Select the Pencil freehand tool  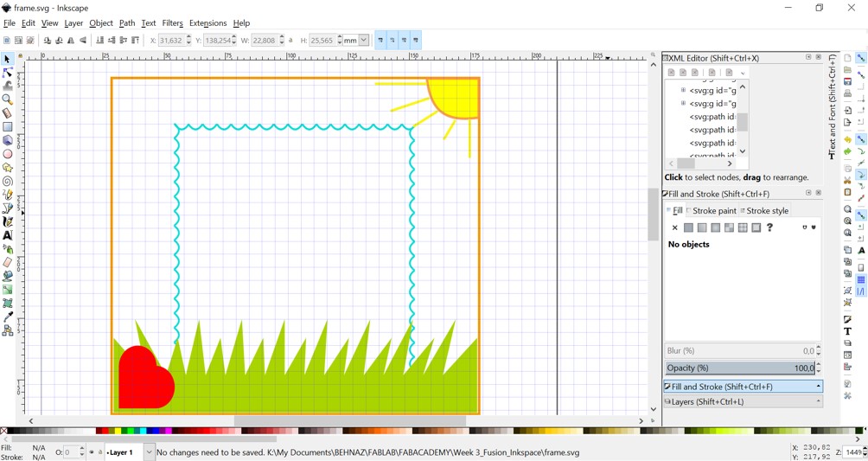pyautogui.click(x=7, y=195)
